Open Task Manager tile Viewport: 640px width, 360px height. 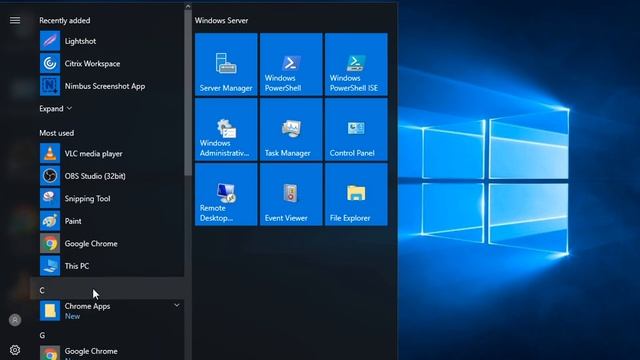(291, 129)
